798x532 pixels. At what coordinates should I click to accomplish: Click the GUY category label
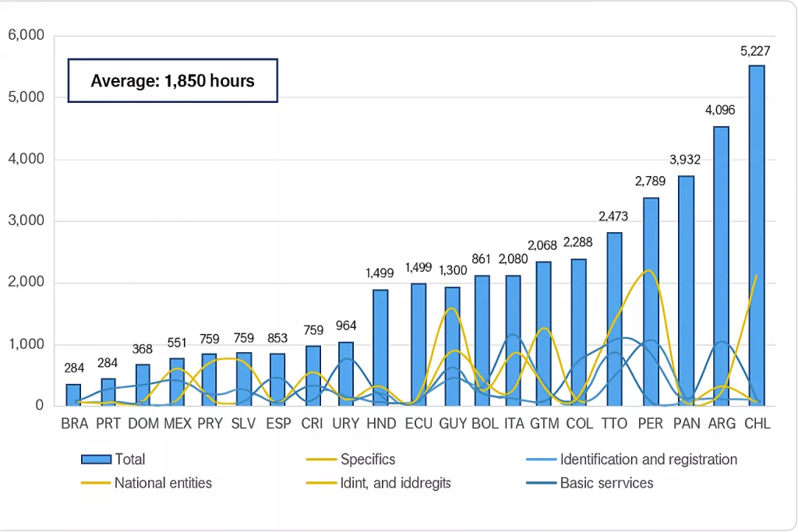click(x=453, y=424)
